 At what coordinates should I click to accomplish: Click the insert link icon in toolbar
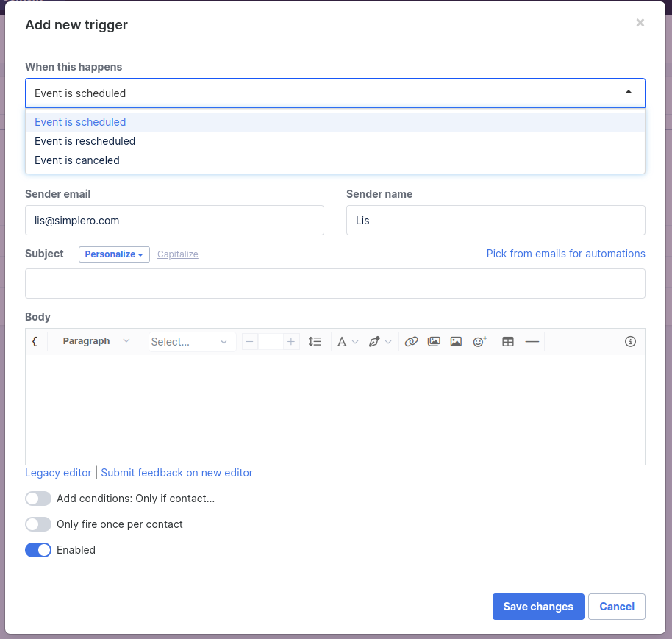click(x=411, y=342)
